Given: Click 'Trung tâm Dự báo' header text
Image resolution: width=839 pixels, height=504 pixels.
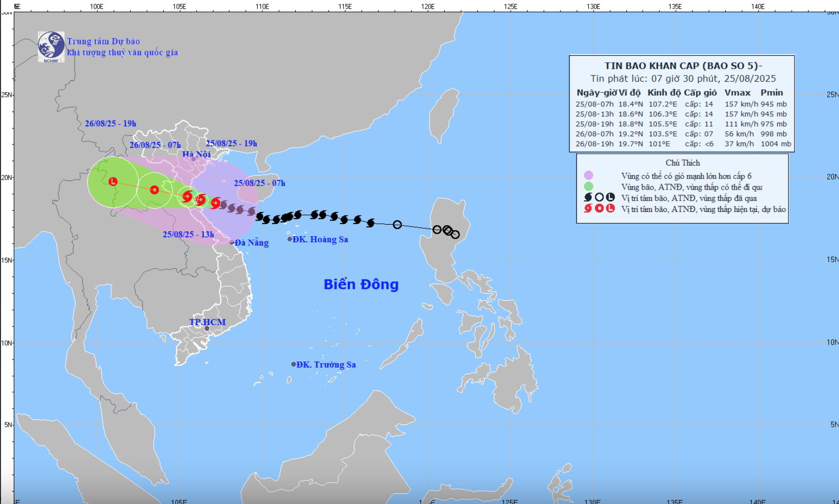Looking at the screenshot, I should click(103, 42).
